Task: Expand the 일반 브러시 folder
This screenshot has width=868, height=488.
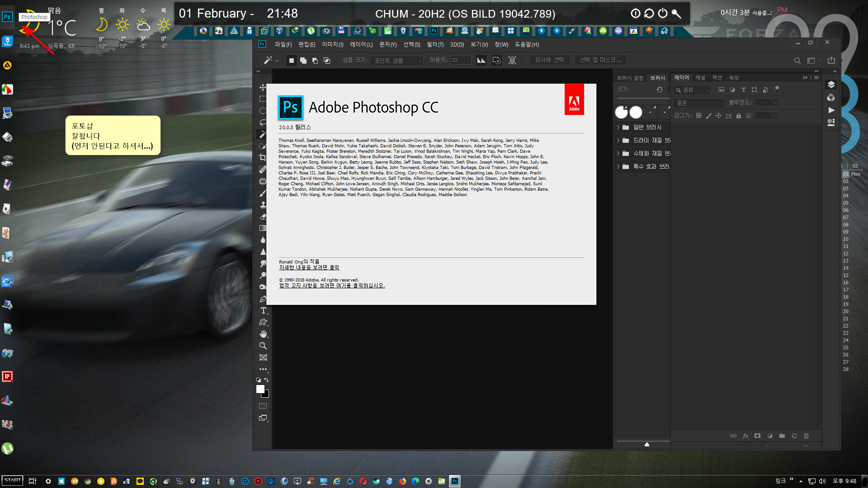Action: tap(618, 127)
